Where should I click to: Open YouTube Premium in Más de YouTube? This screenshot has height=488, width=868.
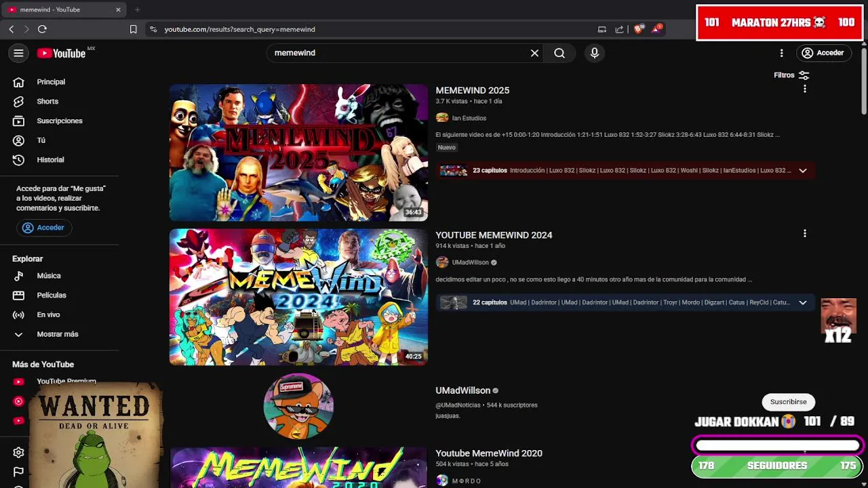66,381
